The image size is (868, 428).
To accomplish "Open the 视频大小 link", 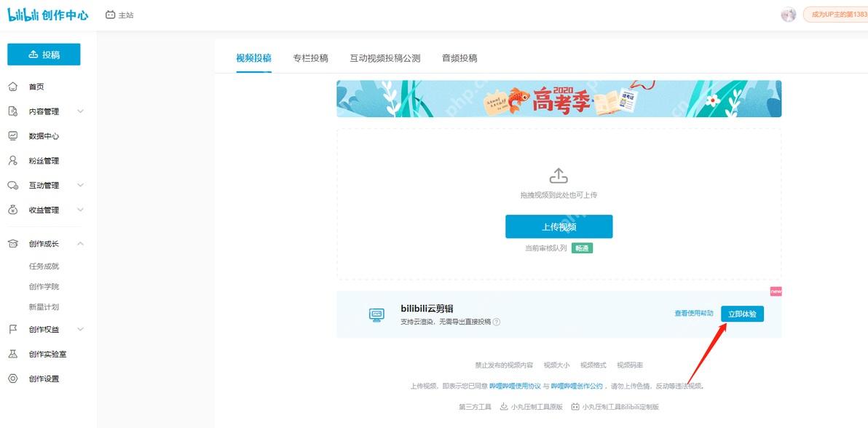I will [x=556, y=365].
